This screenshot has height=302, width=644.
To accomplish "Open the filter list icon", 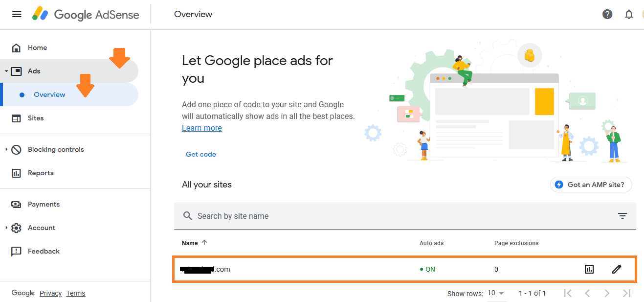I will point(622,216).
